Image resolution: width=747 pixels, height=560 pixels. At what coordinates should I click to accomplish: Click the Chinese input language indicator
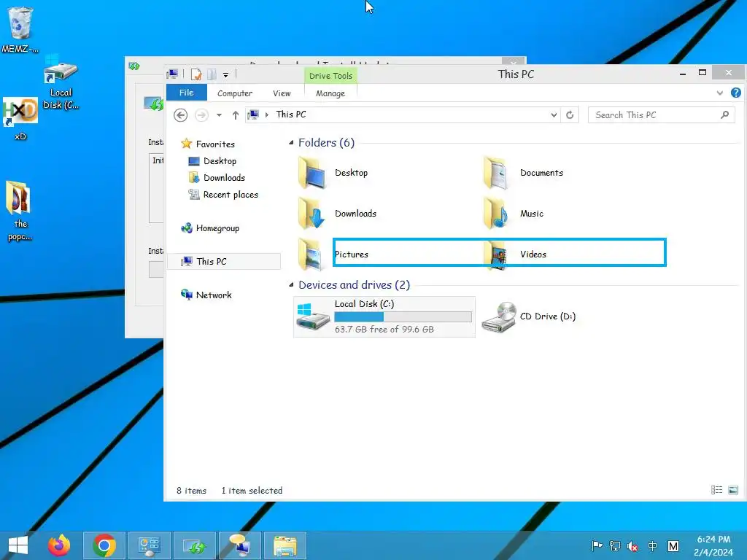(x=653, y=546)
